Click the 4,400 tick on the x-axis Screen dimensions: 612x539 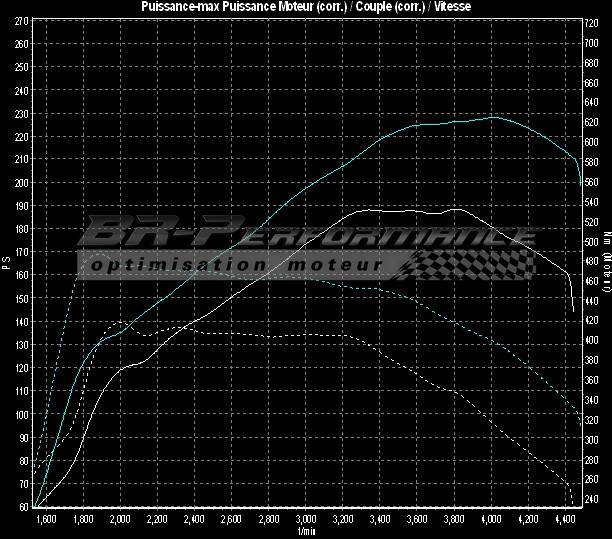[566, 520]
